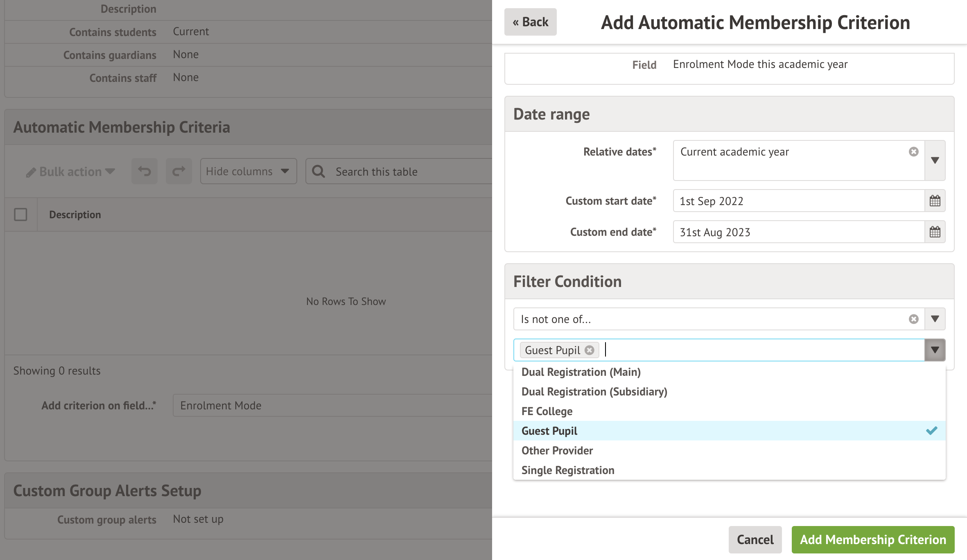Open the calendar picker for Custom start date
The width and height of the screenshot is (967, 560).
[x=935, y=201]
